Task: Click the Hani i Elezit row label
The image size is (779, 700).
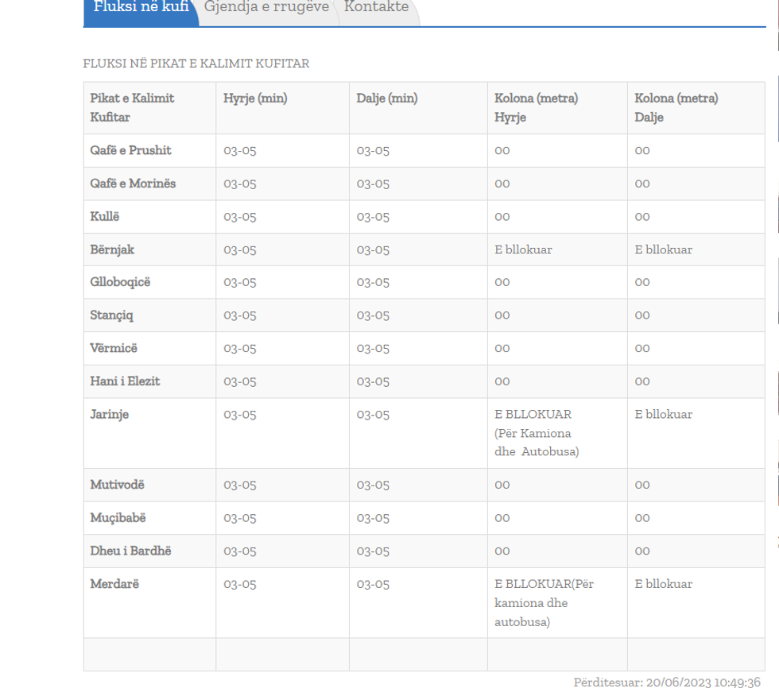Action: (x=125, y=381)
